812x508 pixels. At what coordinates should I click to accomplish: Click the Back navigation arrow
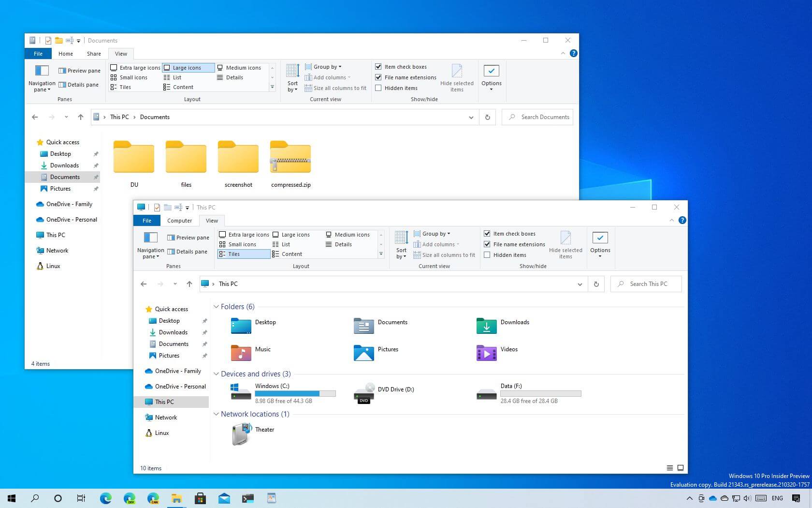(x=144, y=284)
